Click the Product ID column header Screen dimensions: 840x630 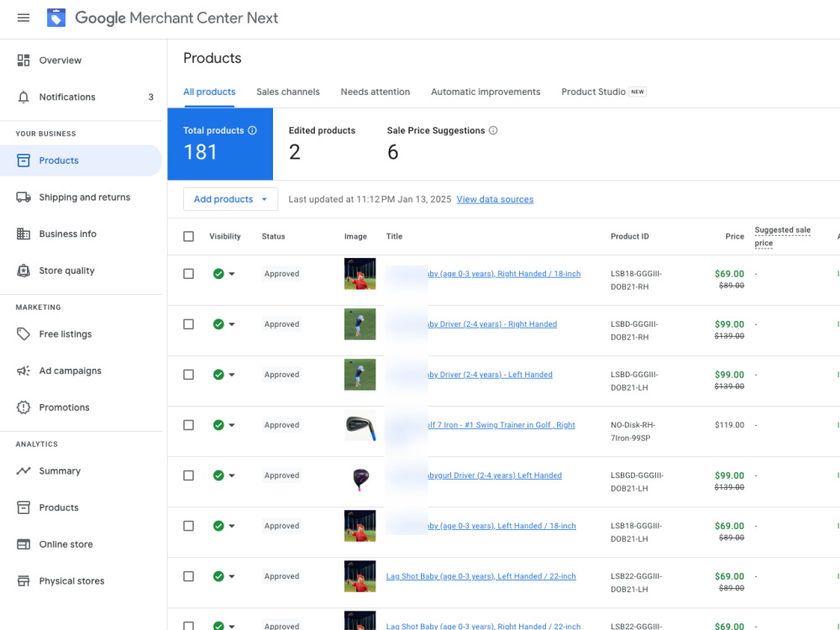629,236
